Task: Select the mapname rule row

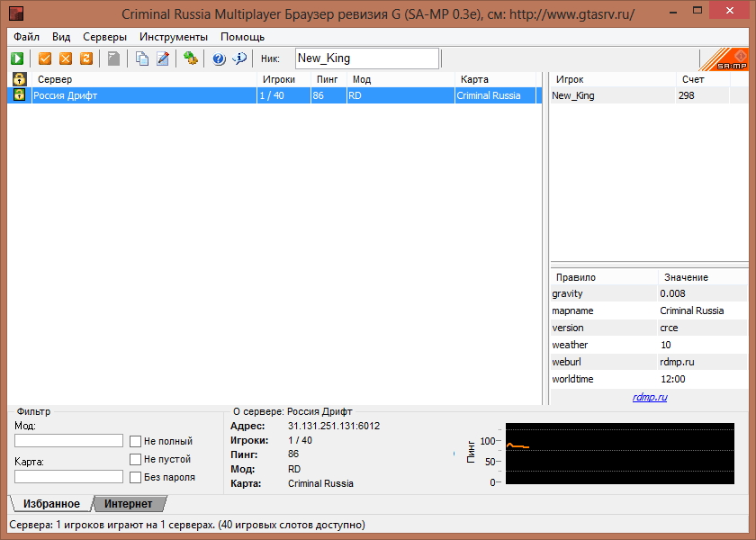Action: tap(649, 310)
